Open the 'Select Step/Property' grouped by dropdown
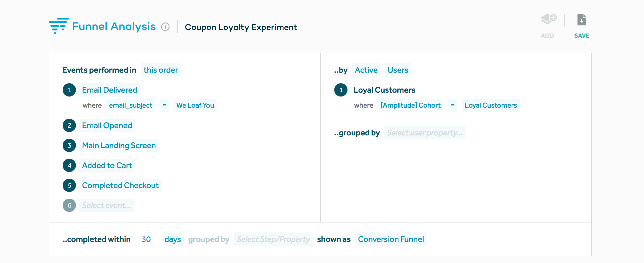 click(x=273, y=239)
